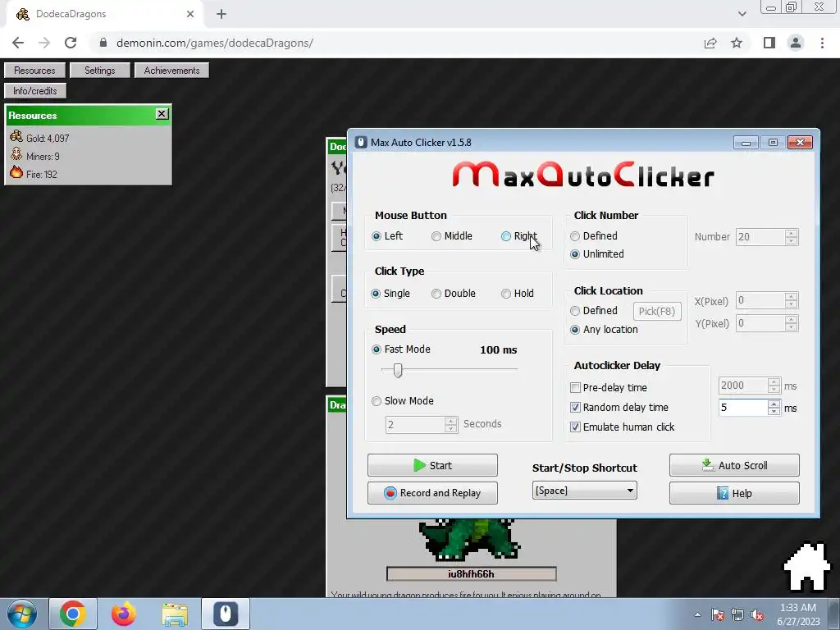The height and width of the screenshot is (630, 840).
Task: Click the random delay ms field
Action: (743, 408)
